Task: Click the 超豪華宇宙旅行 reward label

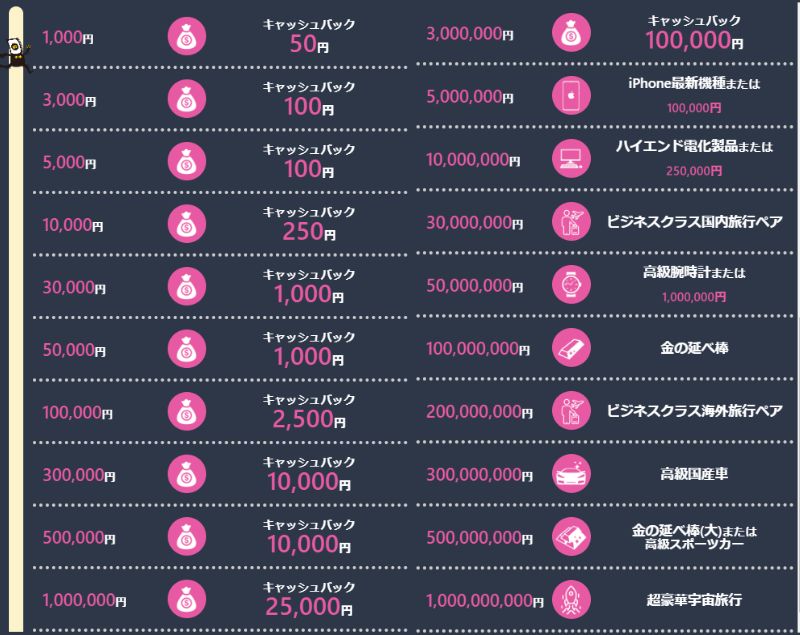Action: (x=694, y=601)
